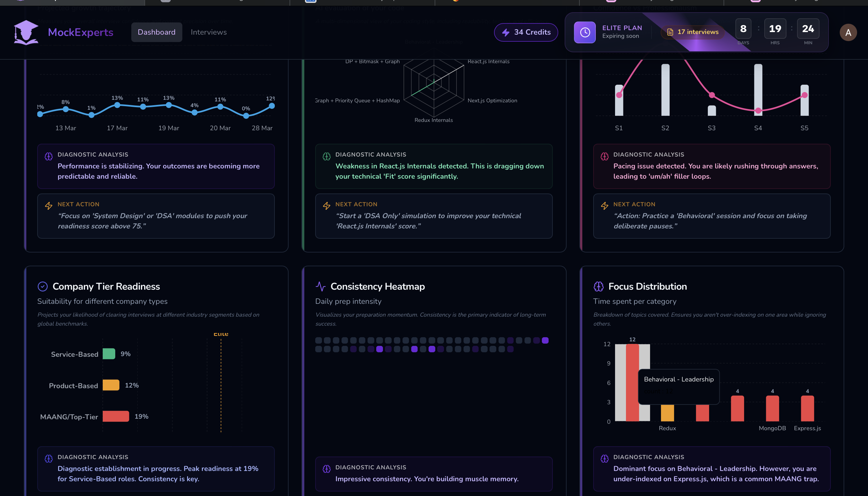Select the lightning icon beside the behavioral NEXT ACTION
This screenshot has height=496, width=868.
tap(604, 206)
